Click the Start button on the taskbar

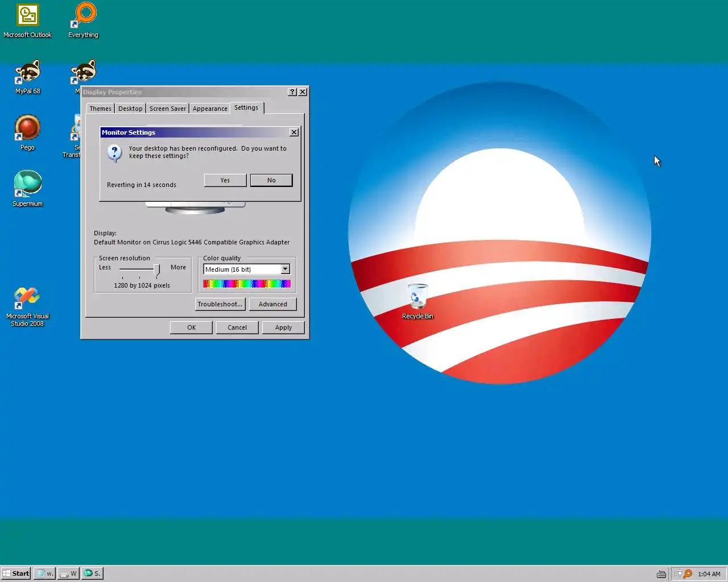[x=16, y=573]
